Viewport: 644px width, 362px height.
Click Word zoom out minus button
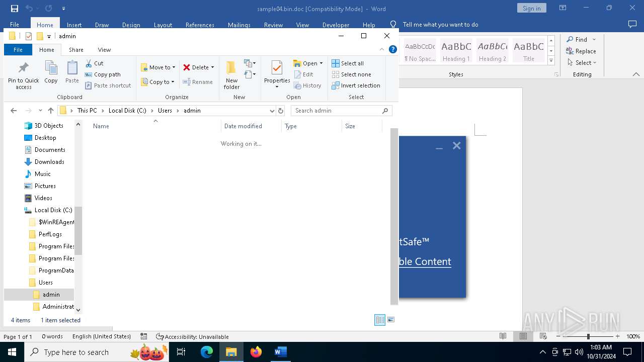pyautogui.click(x=558, y=336)
